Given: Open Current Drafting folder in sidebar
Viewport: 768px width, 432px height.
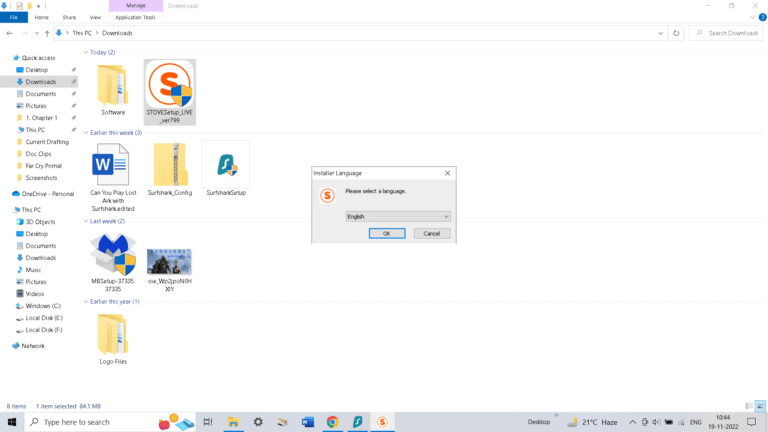Looking at the screenshot, I should [47, 142].
